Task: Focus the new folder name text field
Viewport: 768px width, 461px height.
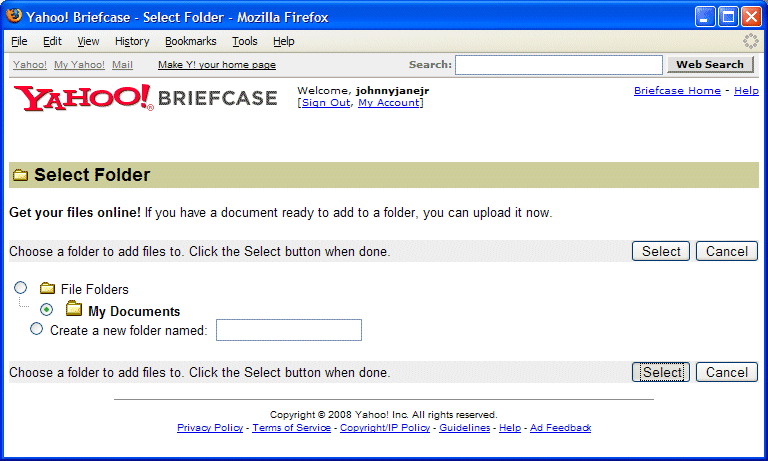Action: [288, 330]
